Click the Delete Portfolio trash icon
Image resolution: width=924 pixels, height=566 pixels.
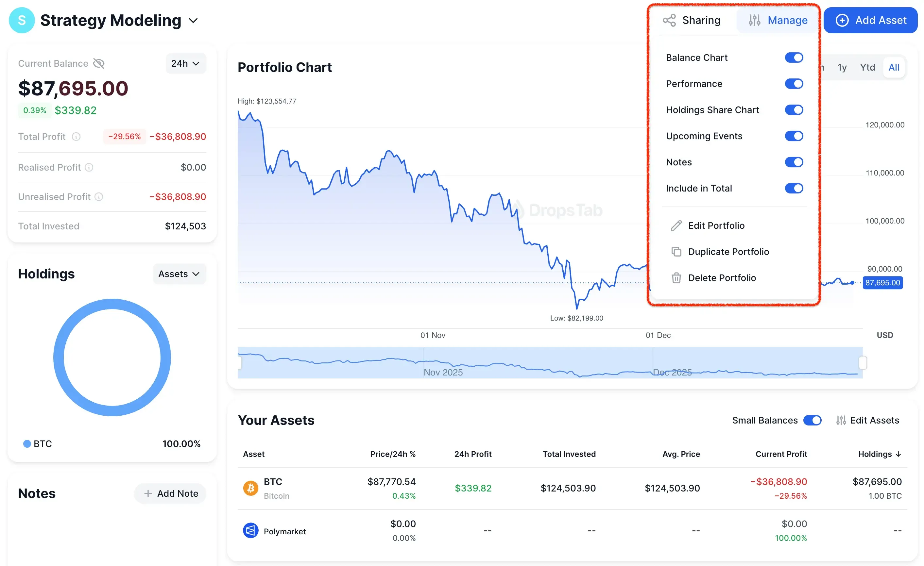pyautogui.click(x=676, y=277)
